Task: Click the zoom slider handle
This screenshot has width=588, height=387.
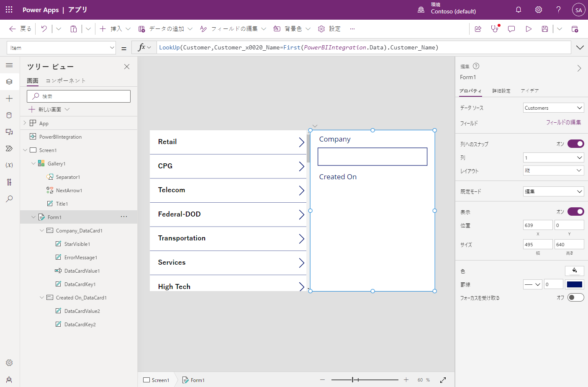Action: (x=353, y=380)
